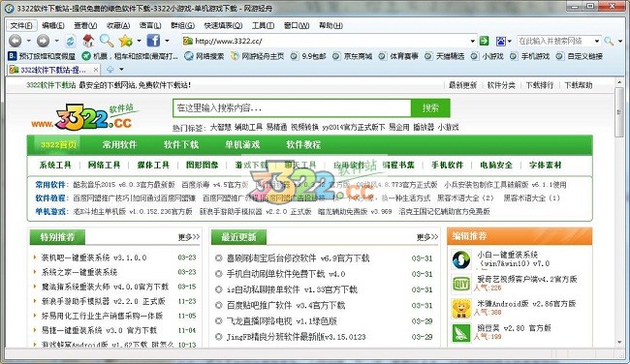This screenshot has height=364, width=630.
Task: Open the 群组(G) menu
Action: point(182,26)
